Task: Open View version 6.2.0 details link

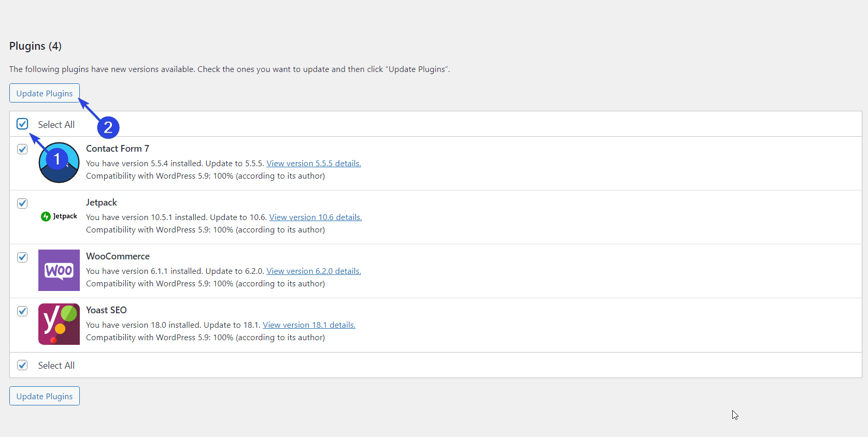Action: 314,271
